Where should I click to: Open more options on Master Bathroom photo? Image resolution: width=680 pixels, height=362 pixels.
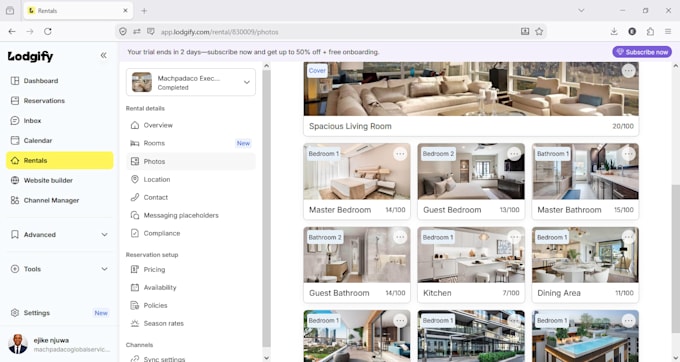coord(628,153)
